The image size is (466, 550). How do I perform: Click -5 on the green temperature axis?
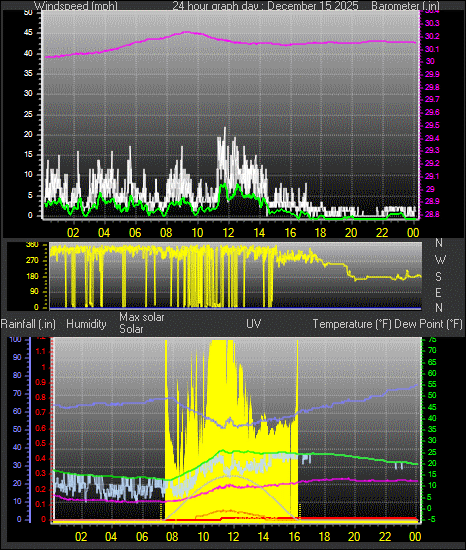tap(431, 519)
